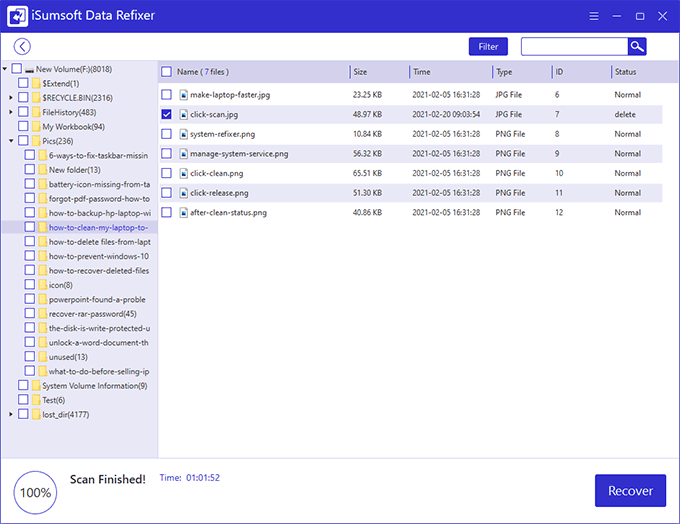Click the click-clean.png file icon
The image size is (680, 524).
[184, 174]
